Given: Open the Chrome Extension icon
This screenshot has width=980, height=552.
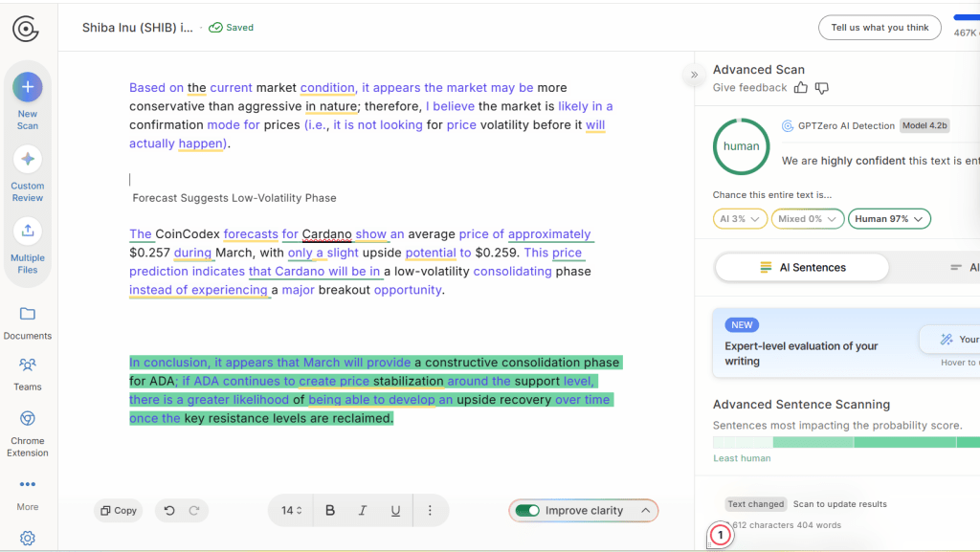Looking at the screenshot, I should click(x=28, y=418).
